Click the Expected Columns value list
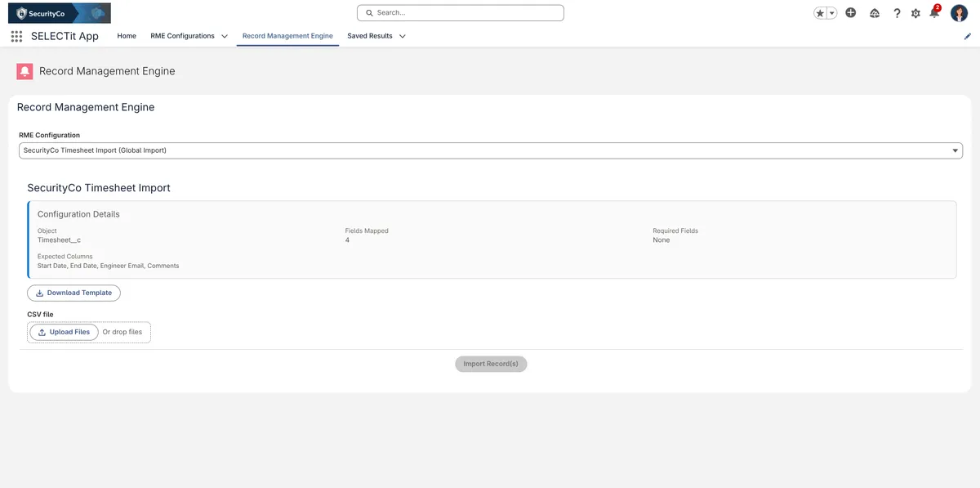Image resolution: width=980 pixels, height=488 pixels. [108, 266]
